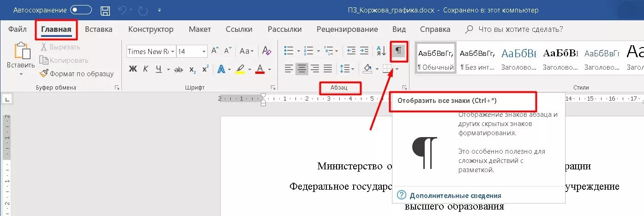This screenshot has height=216, width=644.
Task: Clear all formatting with the eraser A icon
Action: (266, 51)
